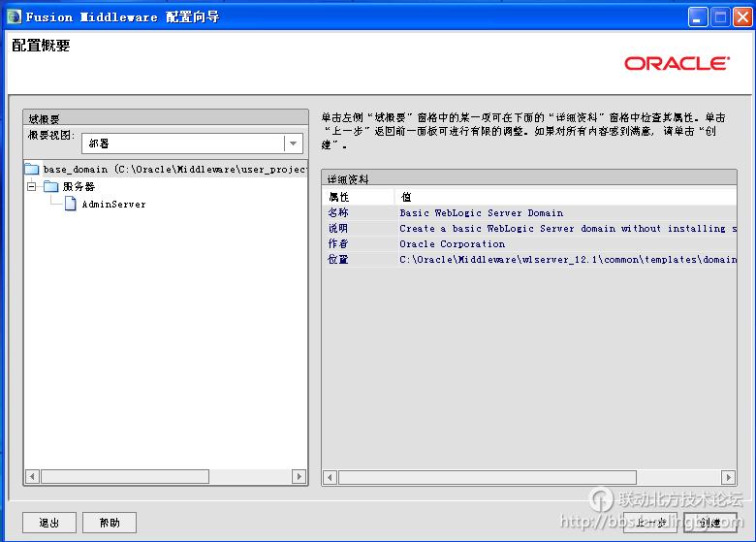
Task: Click the 上一步 button
Action: click(x=649, y=523)
